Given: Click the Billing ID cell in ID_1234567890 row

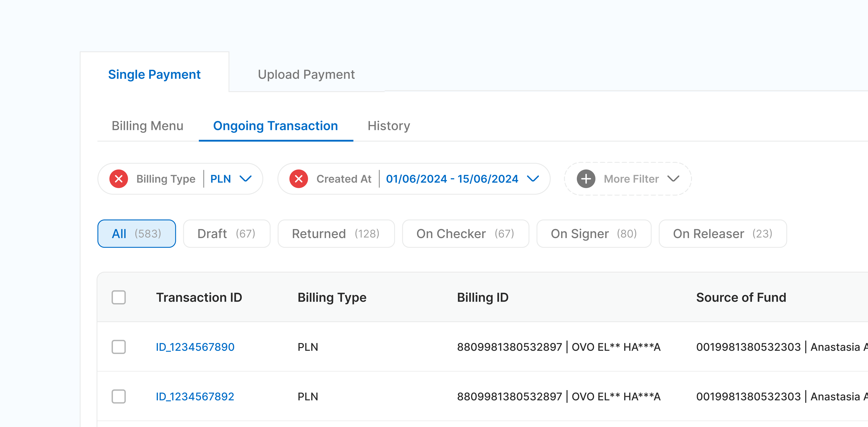Looking at the screenshot, I should (x=559, y=347).
